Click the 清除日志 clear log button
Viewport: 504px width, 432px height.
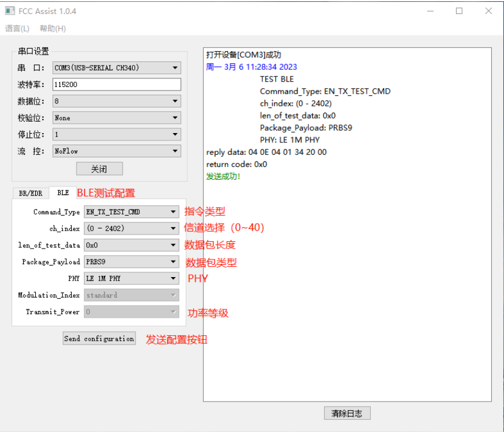click(x=347, y=413)
